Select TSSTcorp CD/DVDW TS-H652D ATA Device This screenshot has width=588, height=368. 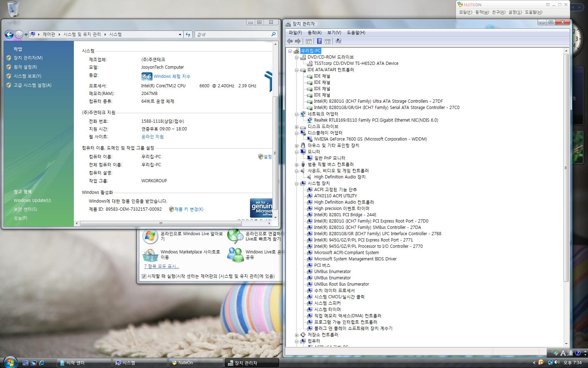[x=356, y=63]
